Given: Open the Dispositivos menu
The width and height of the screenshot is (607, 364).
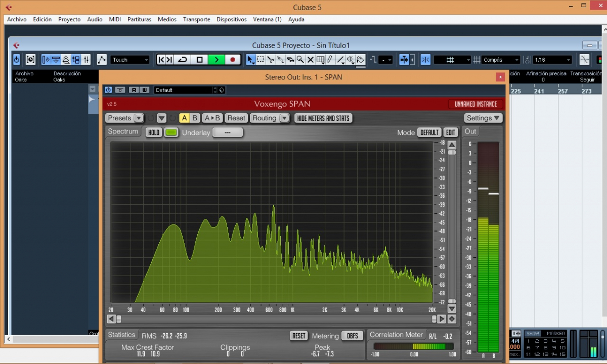Looking at the screenshot, I should pos(231,19).
